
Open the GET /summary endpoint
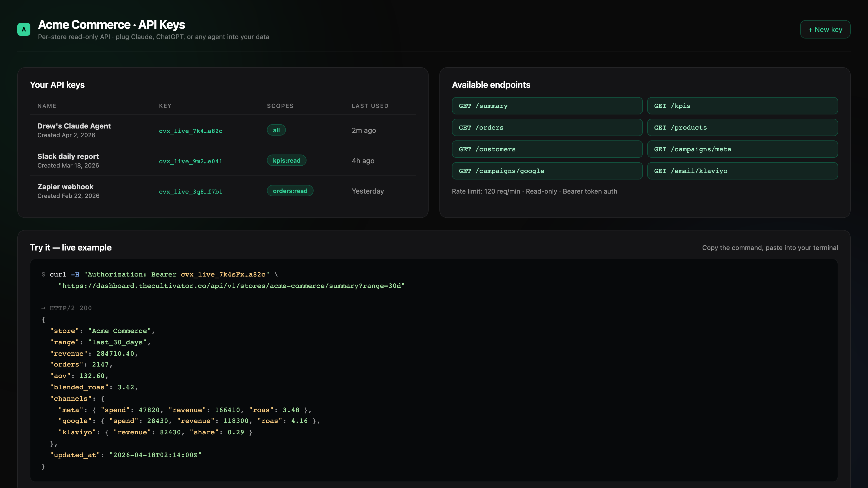tap(547, 106)
